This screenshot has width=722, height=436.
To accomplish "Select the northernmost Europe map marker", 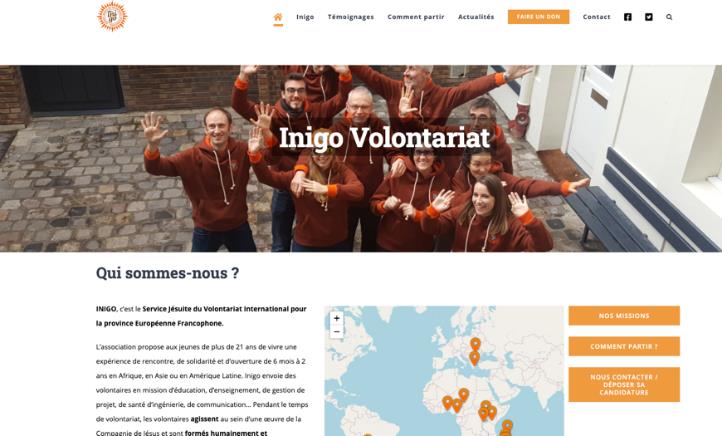I will [475, 344].
